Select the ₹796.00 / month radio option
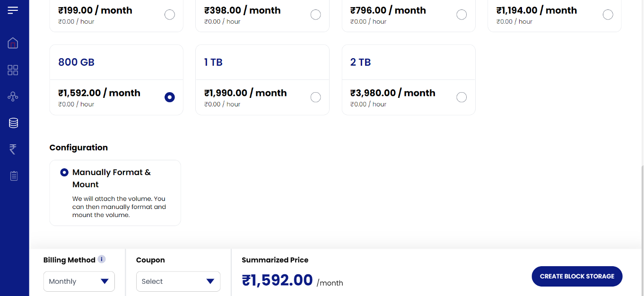The height and width of the screenshot is (296, 644). point(461,15)
